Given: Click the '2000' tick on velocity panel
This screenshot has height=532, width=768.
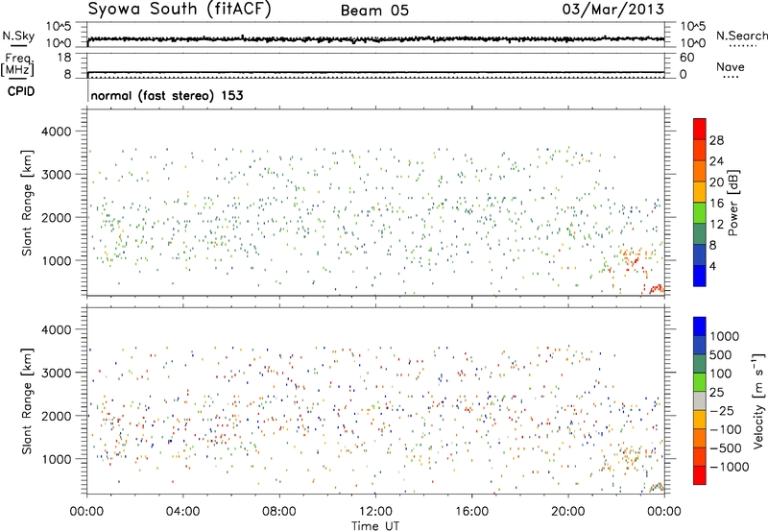Looking at the screenshot, I should (x=56, y=416).
